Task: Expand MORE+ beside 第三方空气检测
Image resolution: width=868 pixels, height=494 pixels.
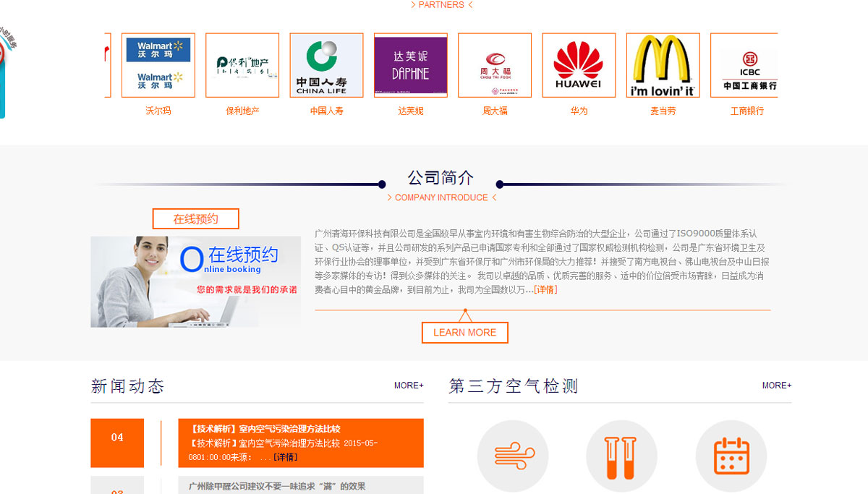Action: pyautogui.click(x=776, y=386)
